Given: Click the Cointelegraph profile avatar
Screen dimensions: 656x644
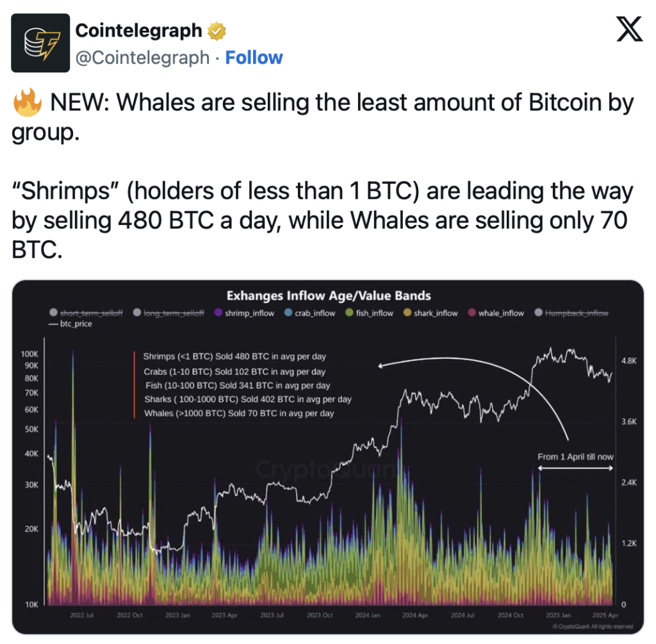Looking at the screenshot, I should coord(40,43).
